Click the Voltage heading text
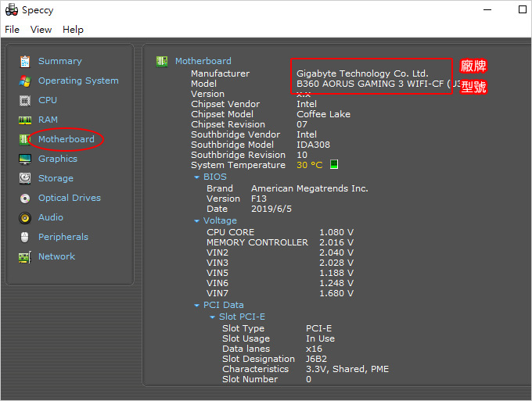532x401 pixels. coord(220,220)
